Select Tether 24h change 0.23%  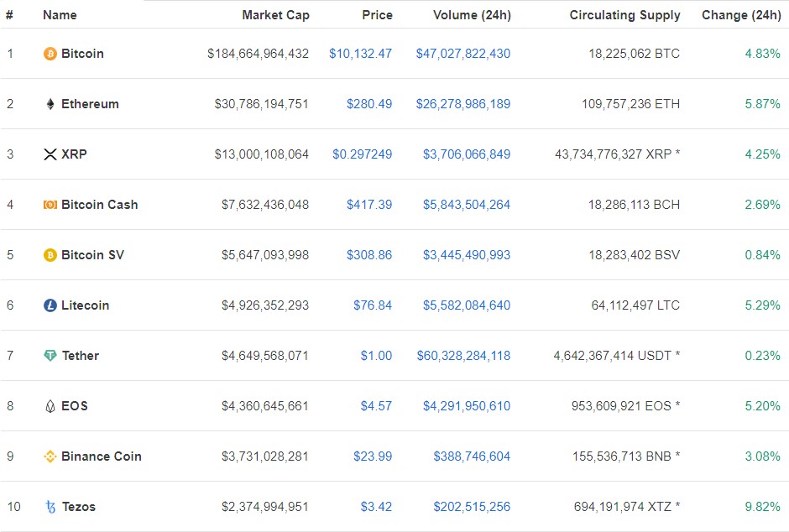coord(762,356)
